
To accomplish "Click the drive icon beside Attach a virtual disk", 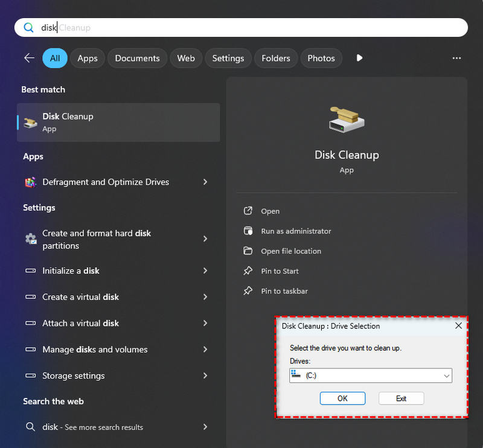I will tap(31, 323).
